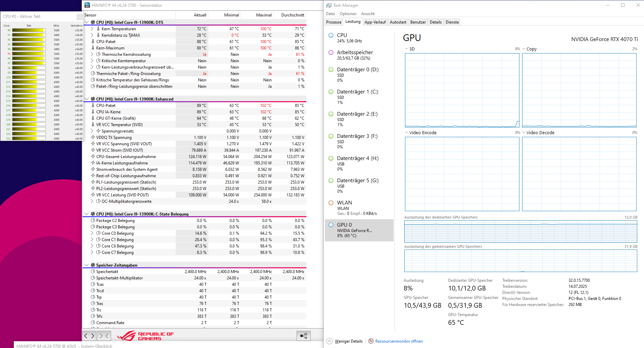Viewport: 644px width, 348px height.
Task: Collapse the C-State Belegung sensor group
Action: point(87,214)
